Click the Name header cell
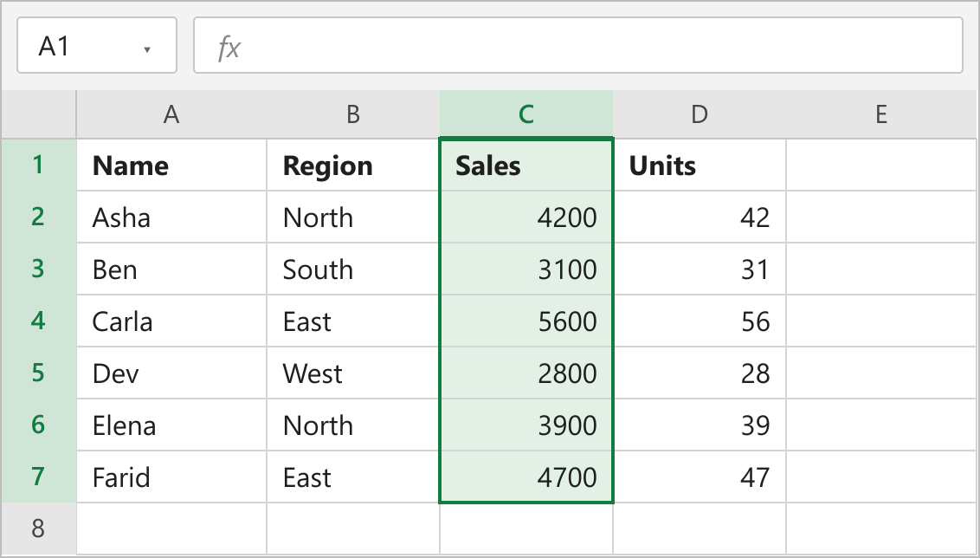980x558 pixels. 171,165
